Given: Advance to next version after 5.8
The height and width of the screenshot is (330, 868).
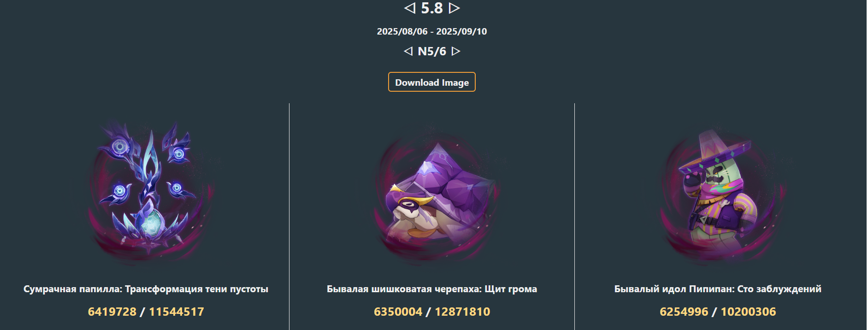Looking at the screenshot, I should pyautogui.click(x=454, y=8).
